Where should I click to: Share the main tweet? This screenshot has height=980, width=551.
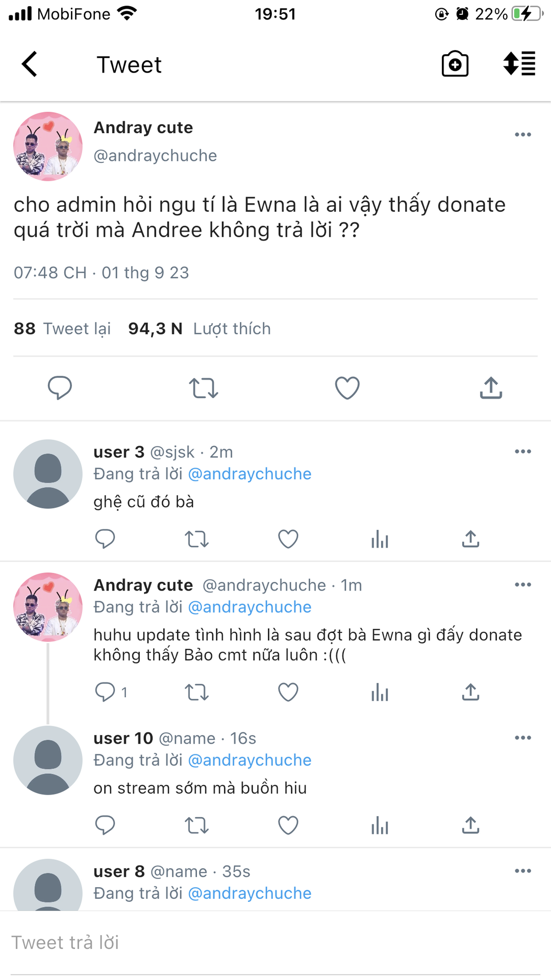click(491, 388)
